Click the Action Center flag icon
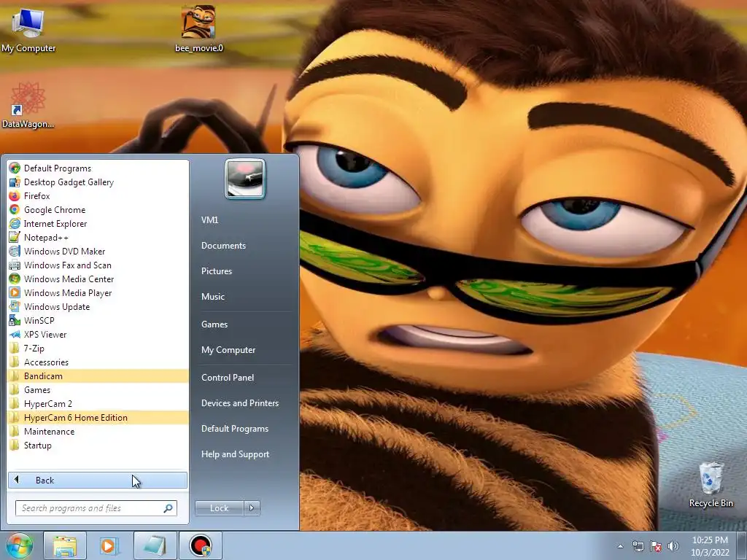 coord(656,547)
